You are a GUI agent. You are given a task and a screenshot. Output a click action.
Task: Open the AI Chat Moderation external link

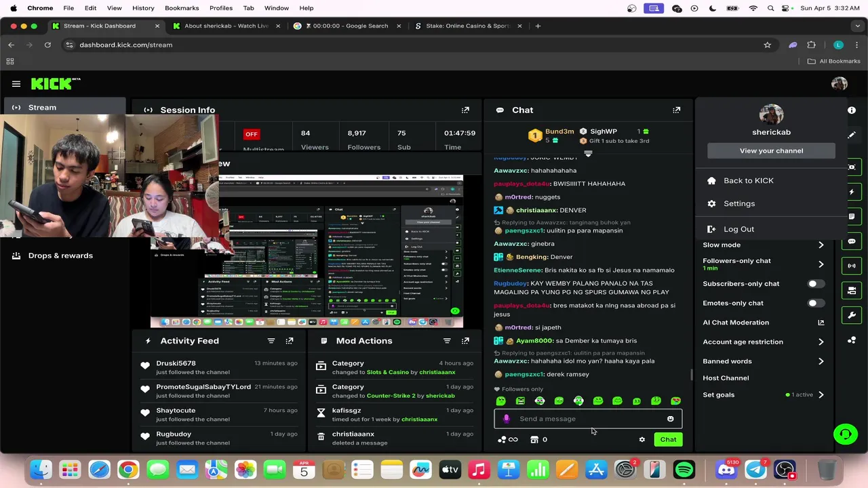(x=821, y=323)
